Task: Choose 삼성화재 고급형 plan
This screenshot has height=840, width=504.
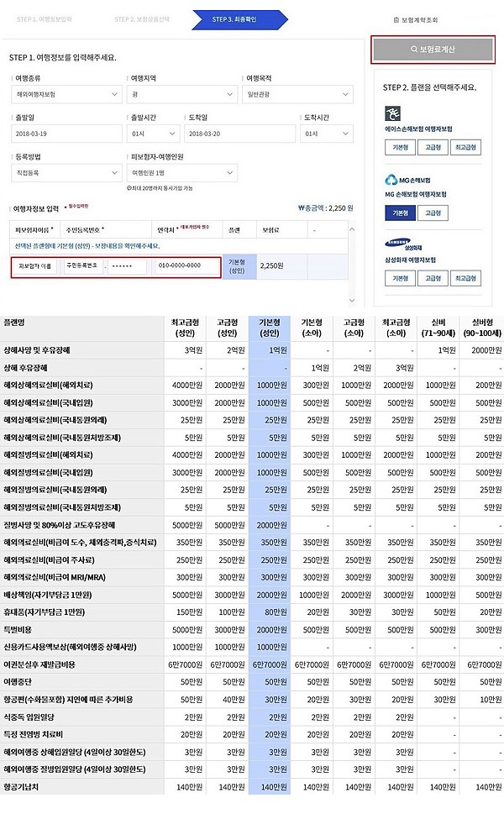Action: [433, 278]
